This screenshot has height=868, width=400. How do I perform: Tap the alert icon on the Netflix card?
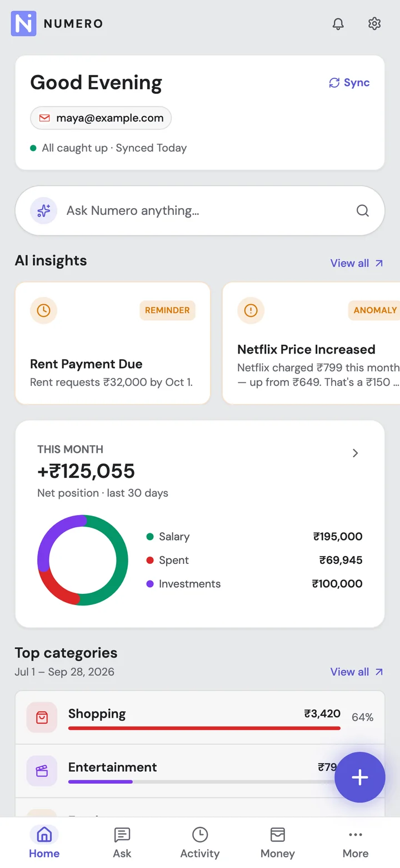click(x=251, y=310)
